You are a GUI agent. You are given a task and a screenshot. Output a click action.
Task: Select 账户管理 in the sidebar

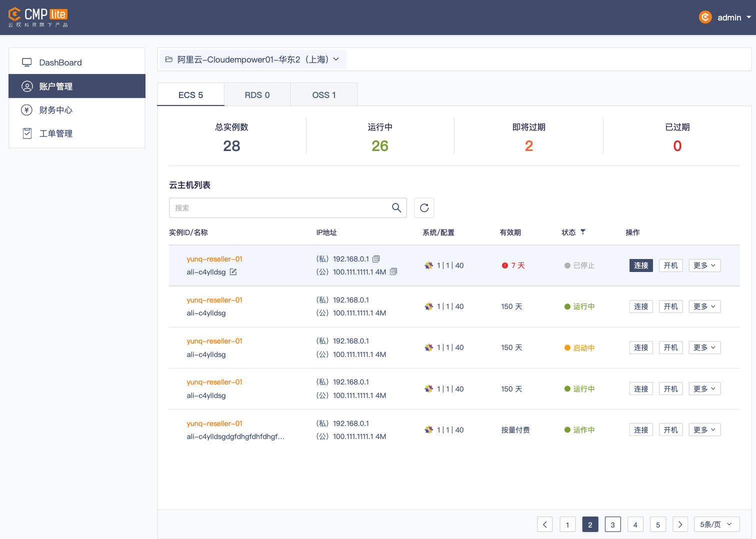pyautogui.click(x=77, y=86)
